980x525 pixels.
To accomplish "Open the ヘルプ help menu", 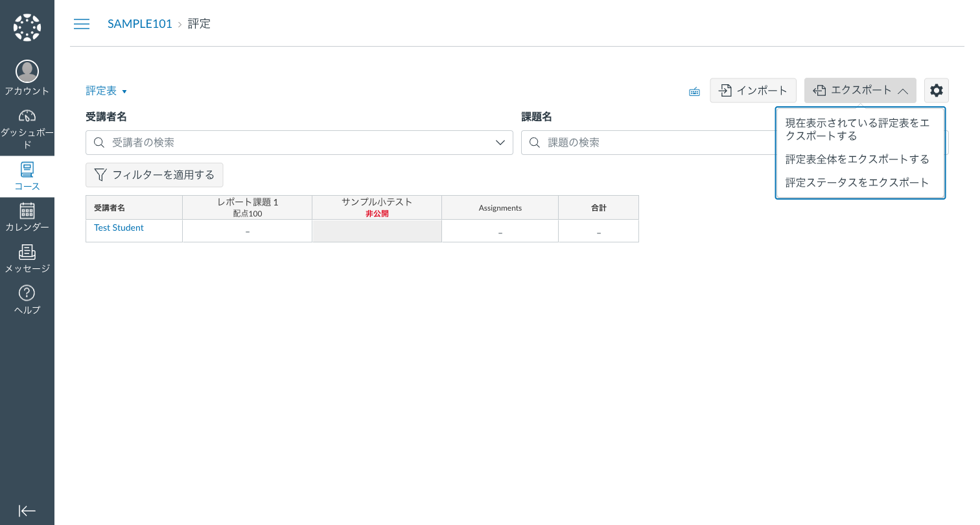I will pos(27,300).
